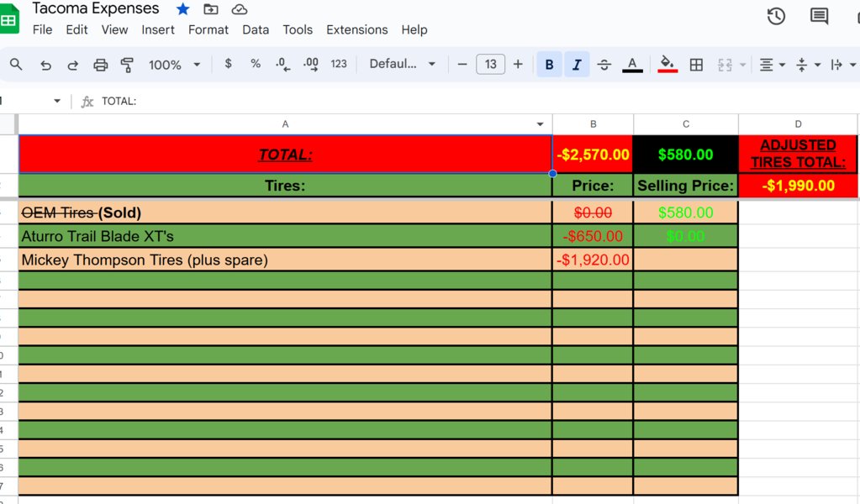
Task: Select the TOTAL: cell
Action: (285, 155)
